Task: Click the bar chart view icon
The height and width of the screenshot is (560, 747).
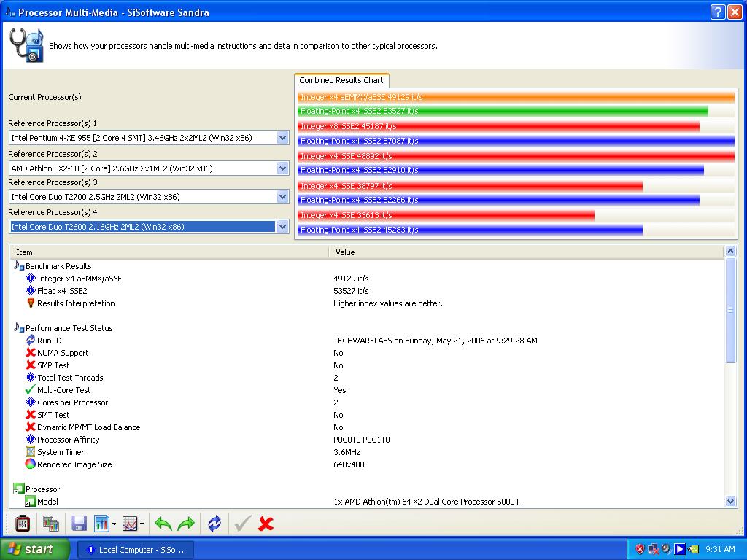Action: 101,524
